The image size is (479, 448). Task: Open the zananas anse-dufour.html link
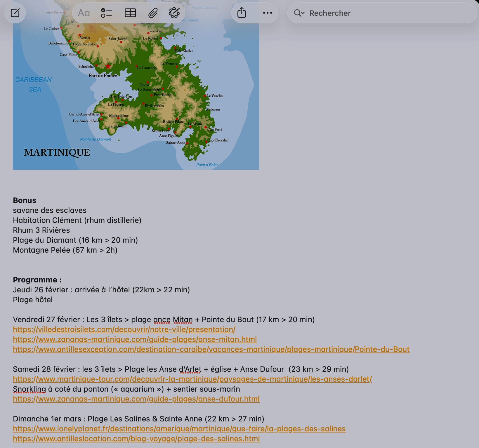pyautogui.click(x=136, y=399)
